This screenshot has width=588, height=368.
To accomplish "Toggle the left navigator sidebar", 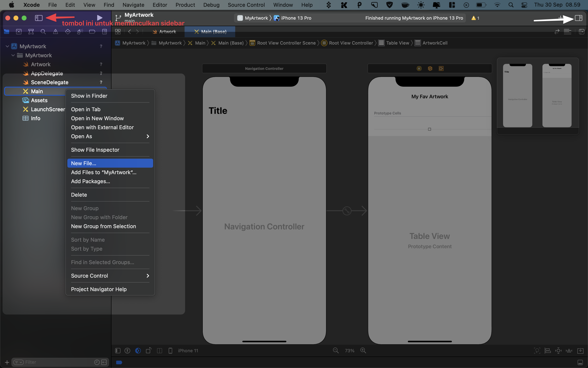I will tap(39, 18).
